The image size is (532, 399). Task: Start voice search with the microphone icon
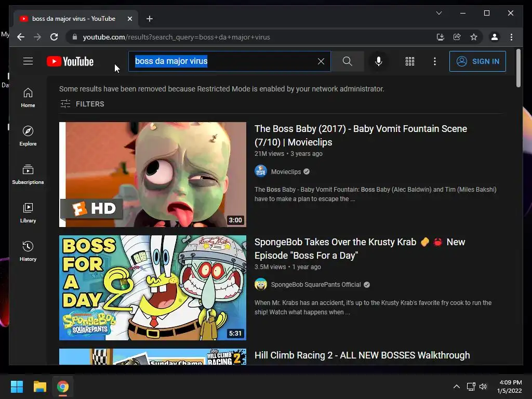coord(379,61)
